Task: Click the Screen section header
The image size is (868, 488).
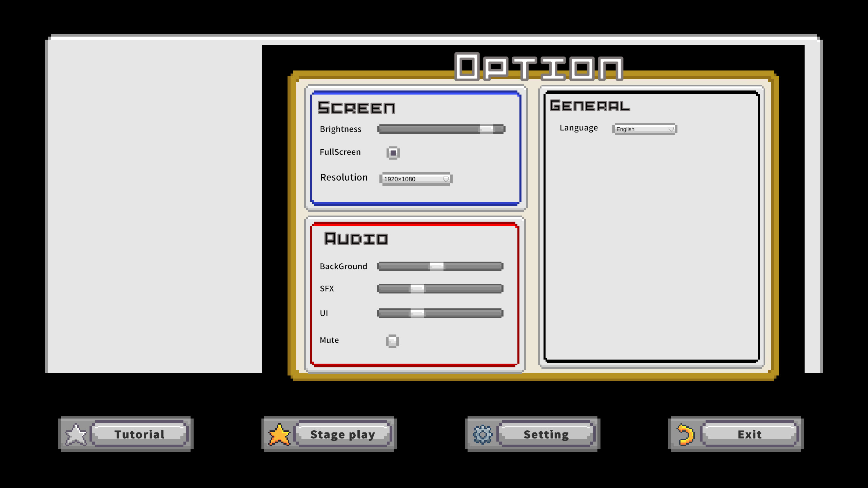Action: coord(356,108)
